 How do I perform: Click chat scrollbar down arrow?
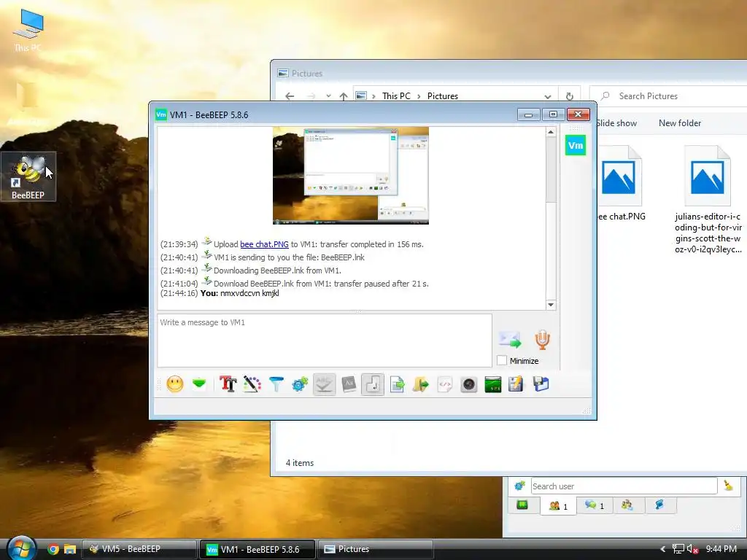click(x=551, y=305)
